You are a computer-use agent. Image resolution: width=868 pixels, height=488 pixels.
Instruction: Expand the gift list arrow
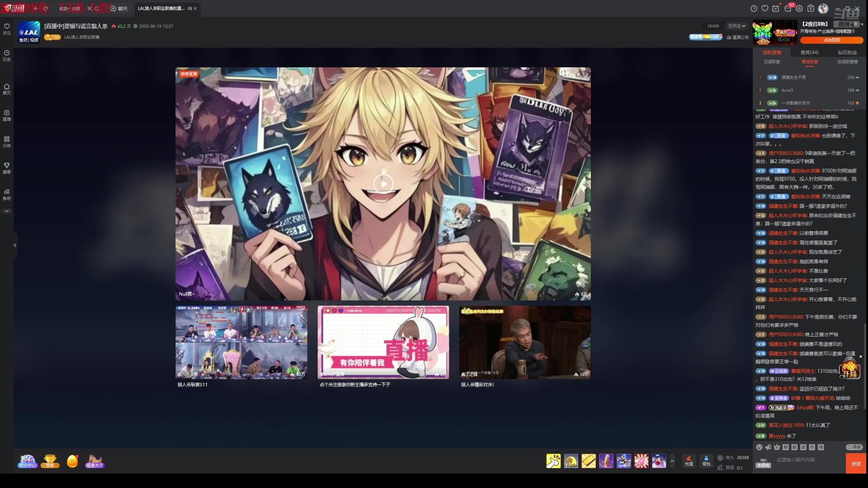[x=672, y=461]
